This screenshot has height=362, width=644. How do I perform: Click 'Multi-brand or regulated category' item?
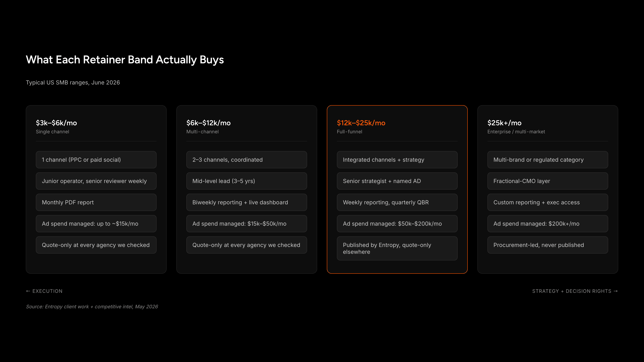pos(548,160)
